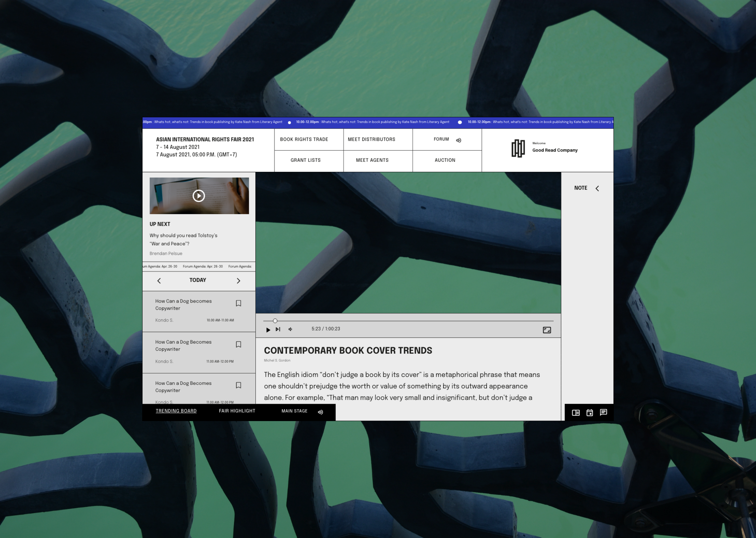Image resolution: width=756 pixels, height=538 pixels.
Task: Mute the video player volume icon
Action: pyautogui.click(x=290, y=329)
